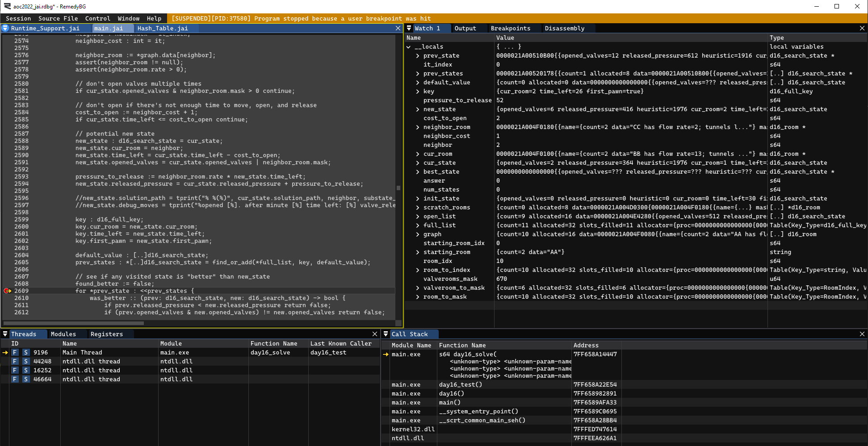868x446 pixels.
Task: Click the breakpoint marker on line 2609
Action: click(x=7, y=291)
